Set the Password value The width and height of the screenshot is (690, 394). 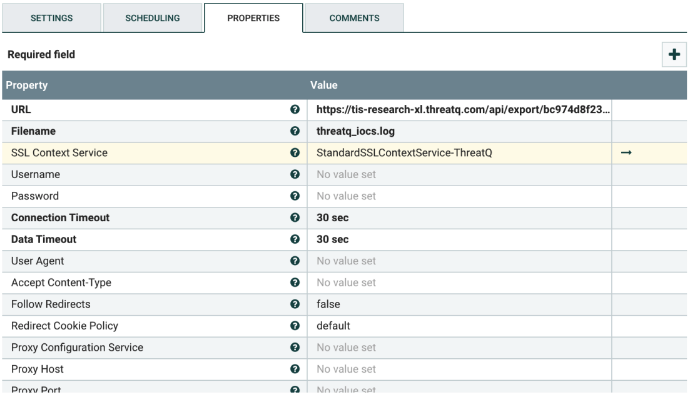pyautogui.click(x=459, y=196)
